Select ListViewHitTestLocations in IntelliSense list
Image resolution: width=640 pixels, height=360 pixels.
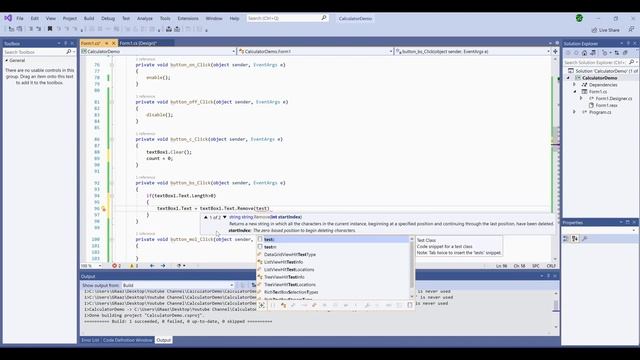[x=333, y=269]
